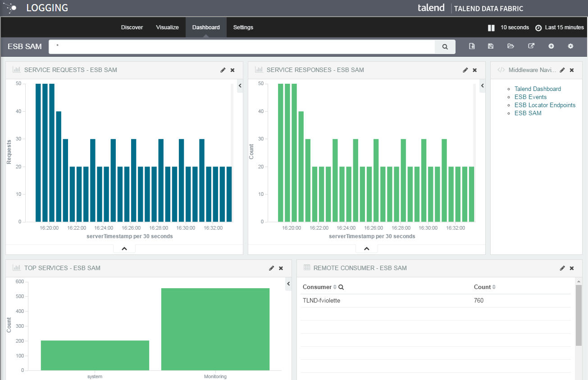Click the share dashboard icon

[531, 46]
